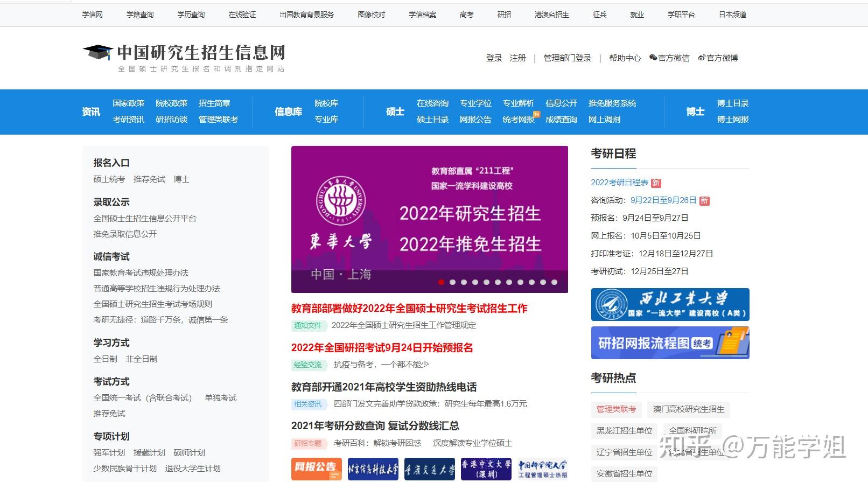This screenshot has width=868, height=482.
Task: Open 出国教育背景服务 in the top bar
Action: 307,15
